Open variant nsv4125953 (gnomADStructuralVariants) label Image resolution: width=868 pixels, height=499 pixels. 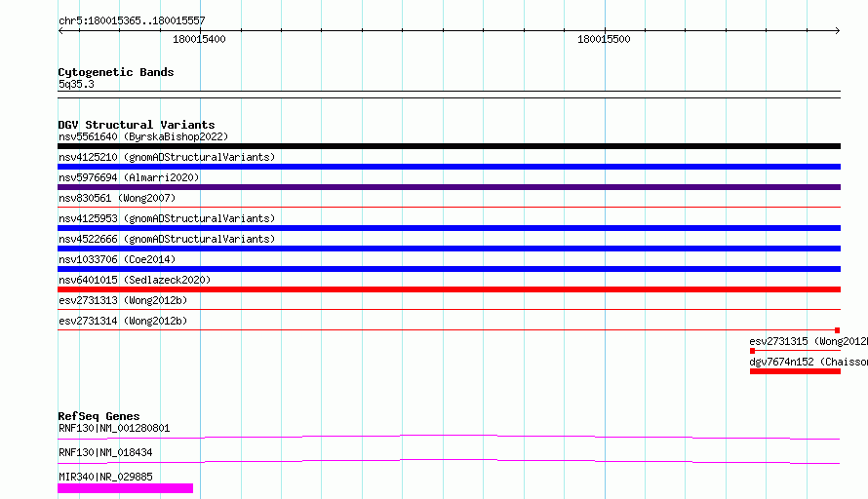(x=167, y=218)
